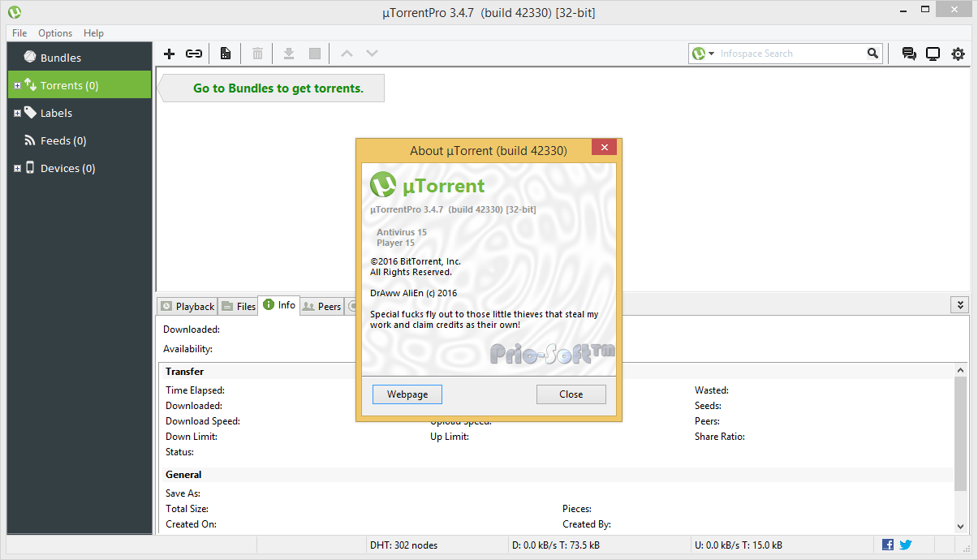Click the Add Torrent from URL link icon
This screenshot has height=560, width=978.
click(x=194, y=54)
